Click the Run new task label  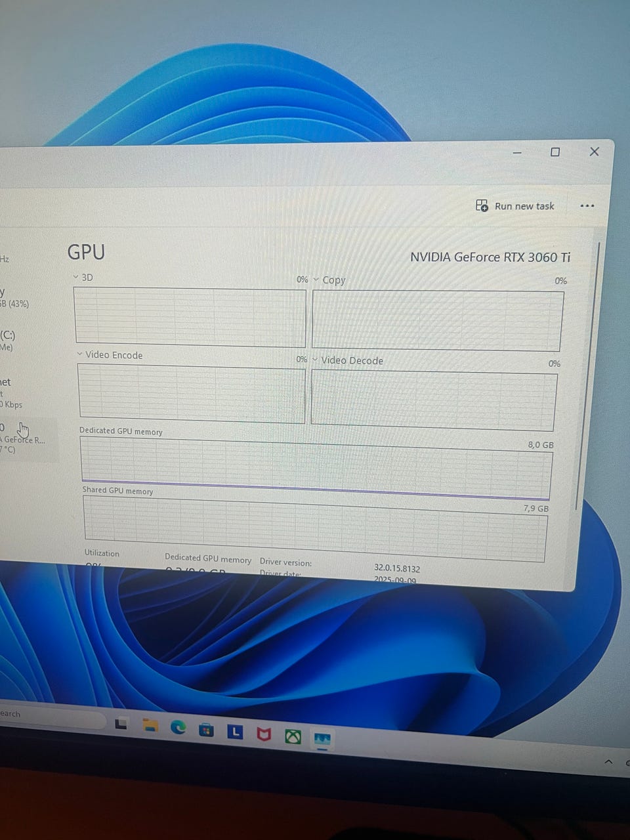(524, 206)
